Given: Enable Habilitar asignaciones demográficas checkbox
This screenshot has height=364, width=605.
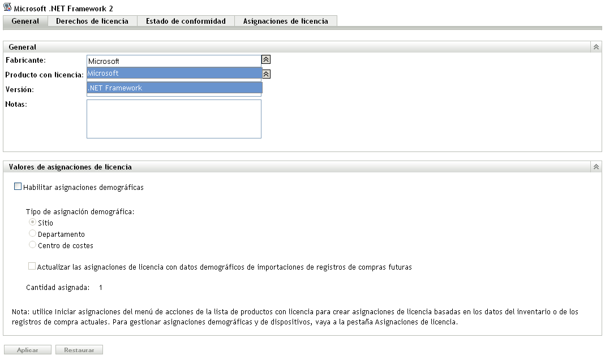Looking at the screenshot, I should tap(18, 187).
